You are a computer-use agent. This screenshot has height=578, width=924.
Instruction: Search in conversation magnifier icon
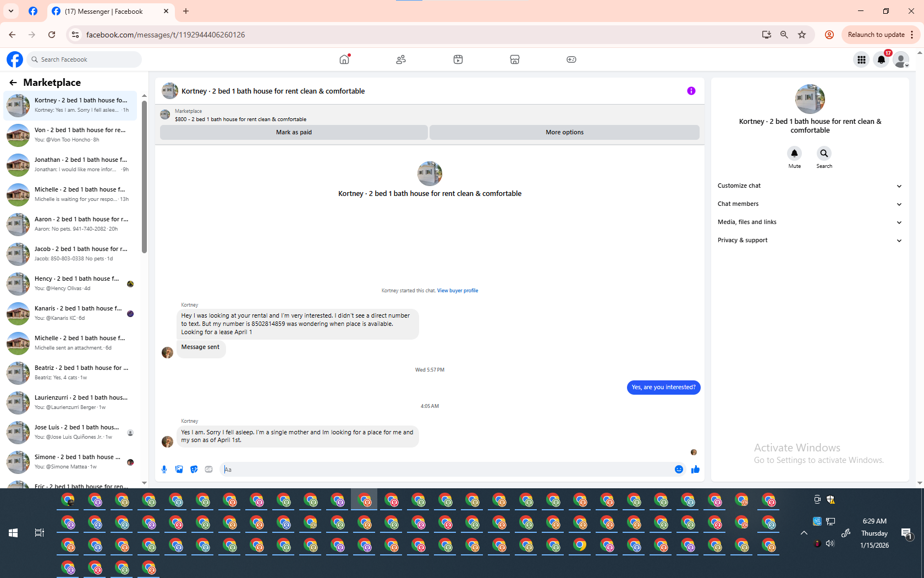point(824,153)
